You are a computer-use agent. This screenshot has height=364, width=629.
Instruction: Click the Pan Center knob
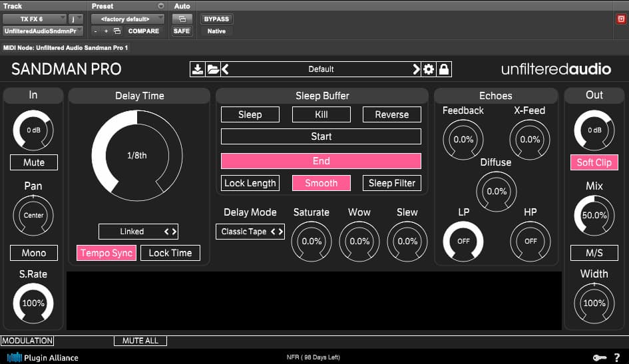click(x=33, y=216)
